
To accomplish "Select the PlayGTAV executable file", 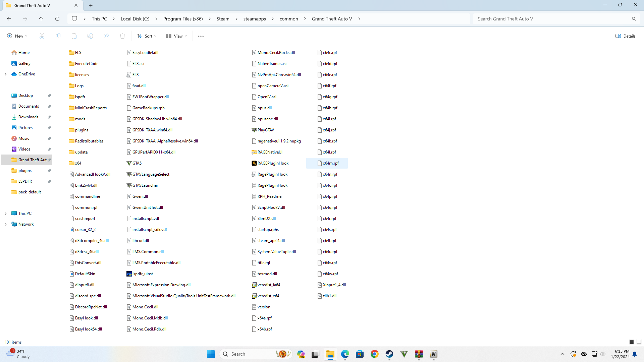I will pyautogui.click(x=265, y=130).
